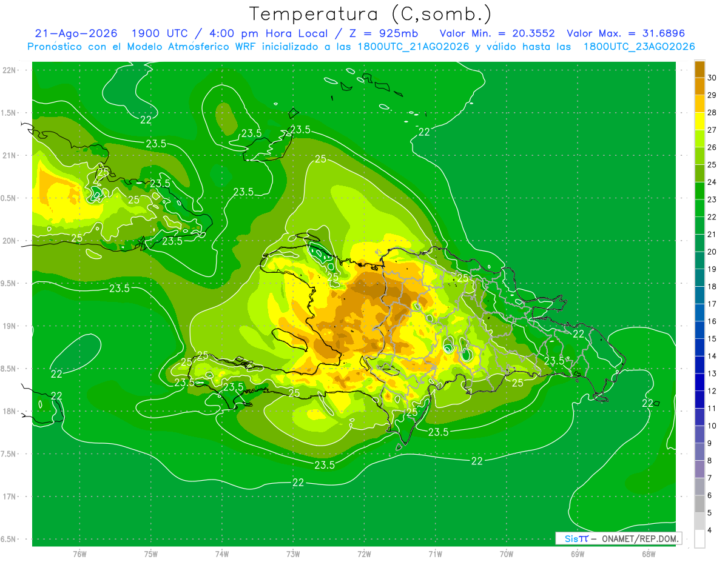Click the longitude axis label '70W'
This screenshot has width=728, height=562.
507,554
